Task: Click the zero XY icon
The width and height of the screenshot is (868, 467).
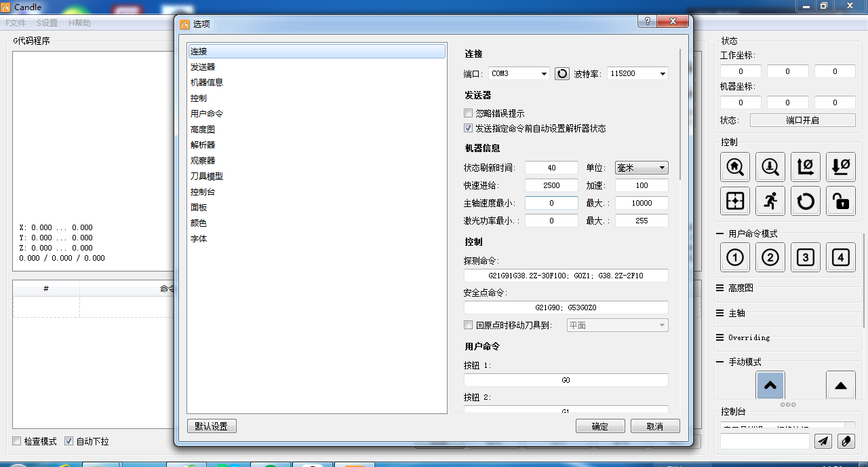Action: 806,166
